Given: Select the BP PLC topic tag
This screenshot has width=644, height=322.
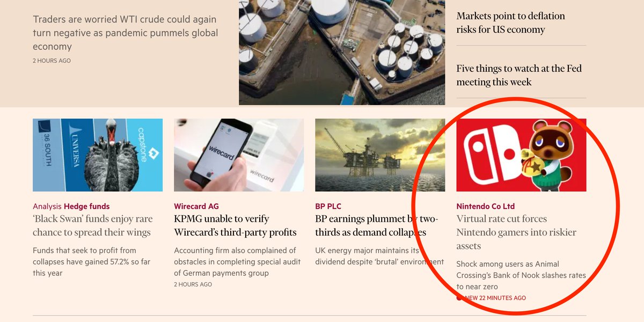Looking at the screenshot, I should click(328, 206).
